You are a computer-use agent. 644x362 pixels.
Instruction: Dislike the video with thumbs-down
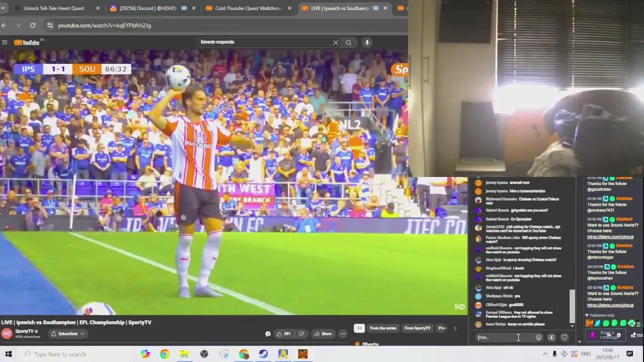pyautogui.click(x=301, y=334)
